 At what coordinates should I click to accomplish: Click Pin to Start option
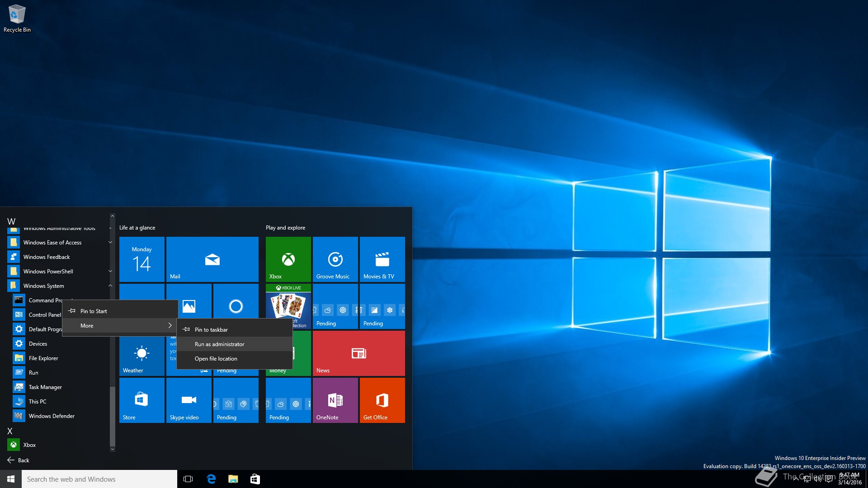94,311
